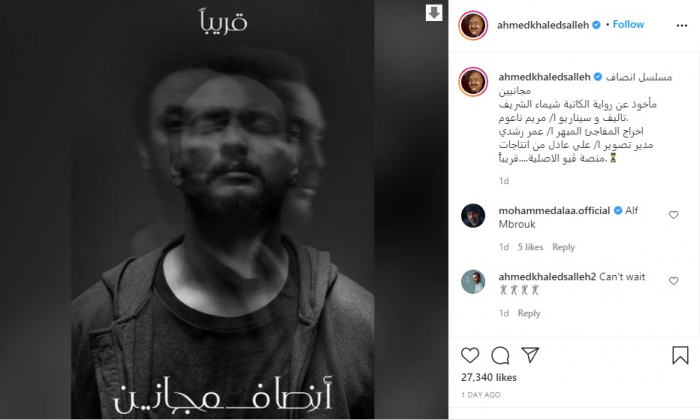The image size is (700, 420).
Task: Click the download arrow icon on poster
Action: tap(433, 13)
